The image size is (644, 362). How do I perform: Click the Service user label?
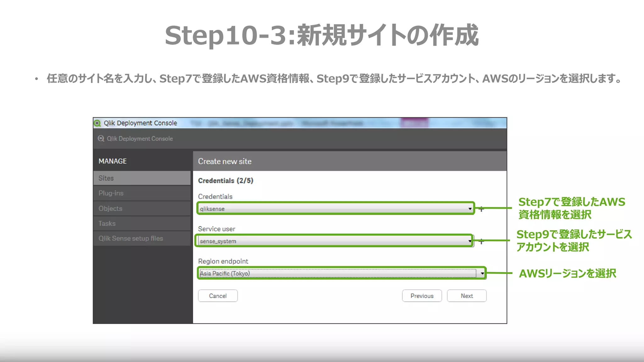(x=217, y=229)
